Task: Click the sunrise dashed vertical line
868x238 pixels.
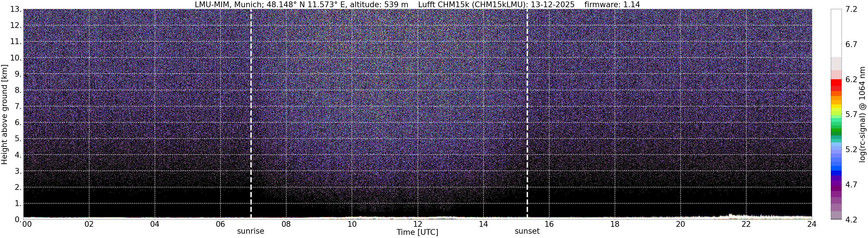Action: [x=251, y=114]
